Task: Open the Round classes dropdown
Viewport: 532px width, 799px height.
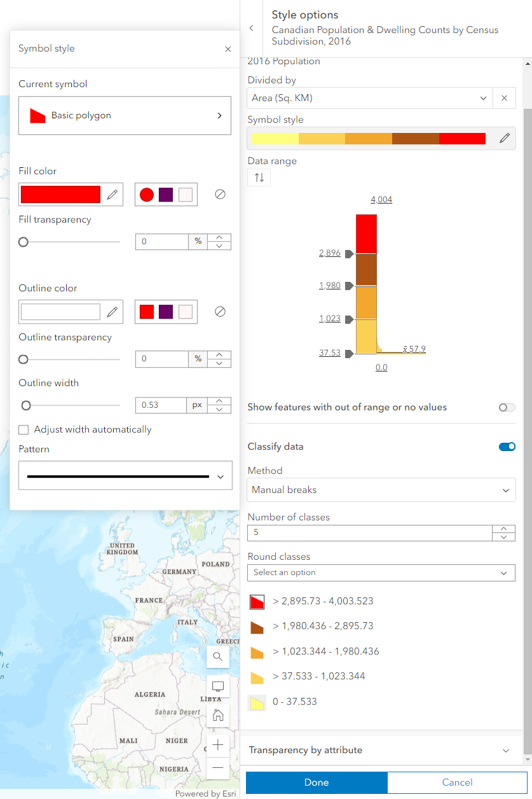Action: pos(381,573)
